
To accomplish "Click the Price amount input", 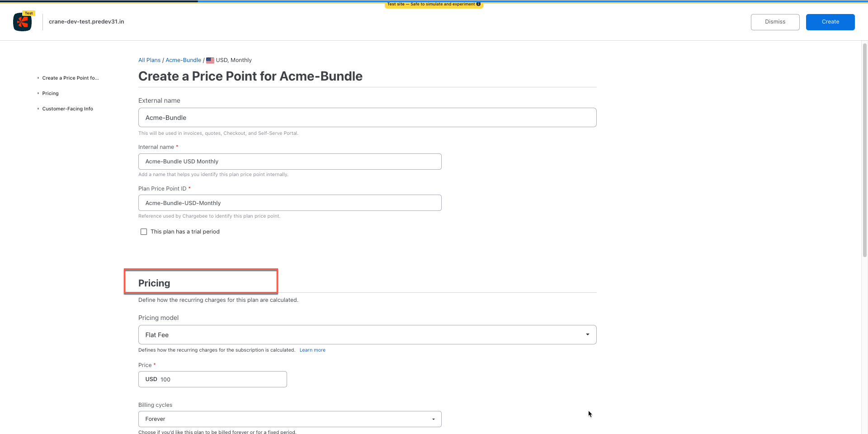I will click(x=222, y=379).
